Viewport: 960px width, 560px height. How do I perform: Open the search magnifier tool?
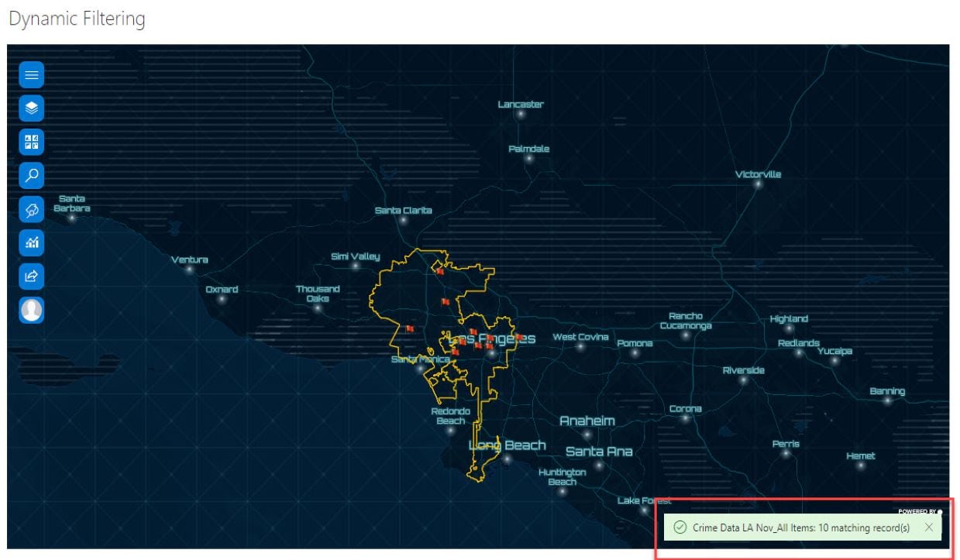[32, 175]
